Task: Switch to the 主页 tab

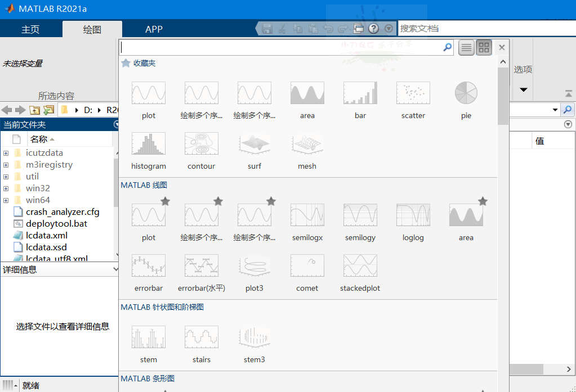Action: pyautogui.click(x=30, y=30)
